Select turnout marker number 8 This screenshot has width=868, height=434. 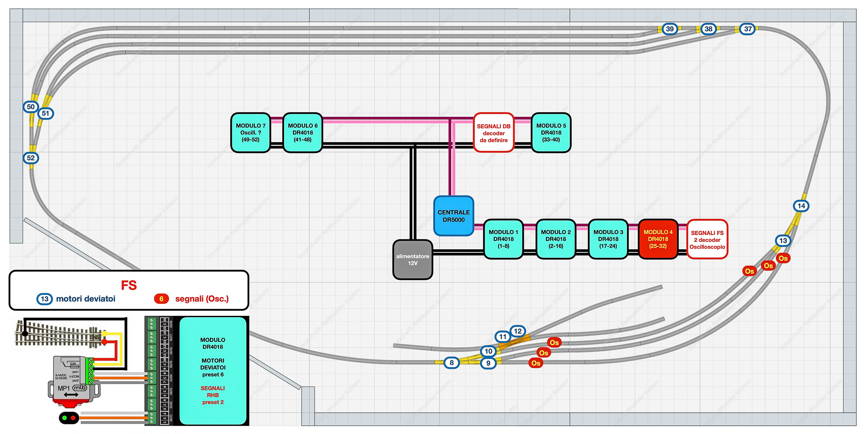452,363
